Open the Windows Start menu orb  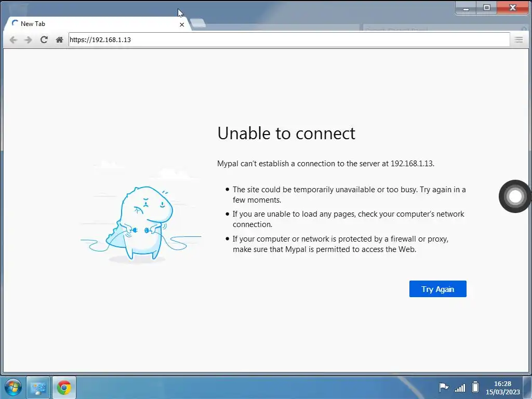point(13,388)
